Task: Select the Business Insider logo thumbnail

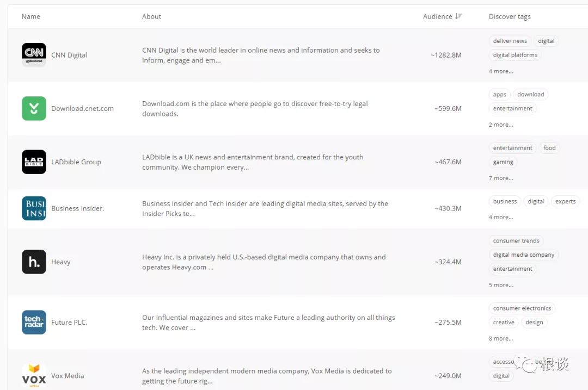Action: pos(34,208)
